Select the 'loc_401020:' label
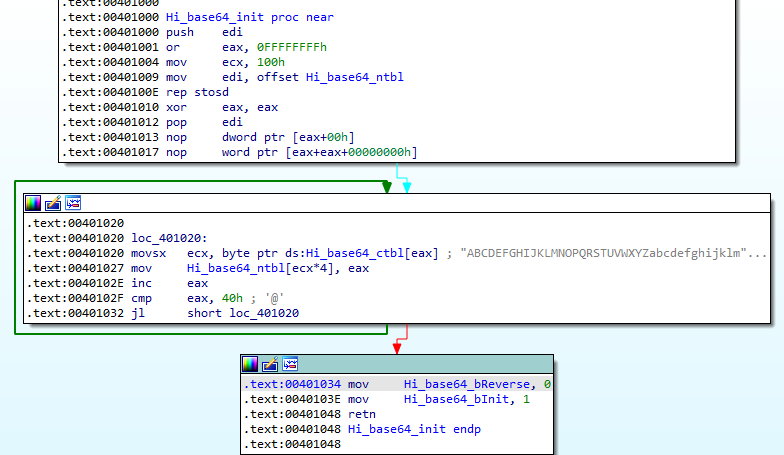This screenshot has height=455, width=784. (169, 238)
